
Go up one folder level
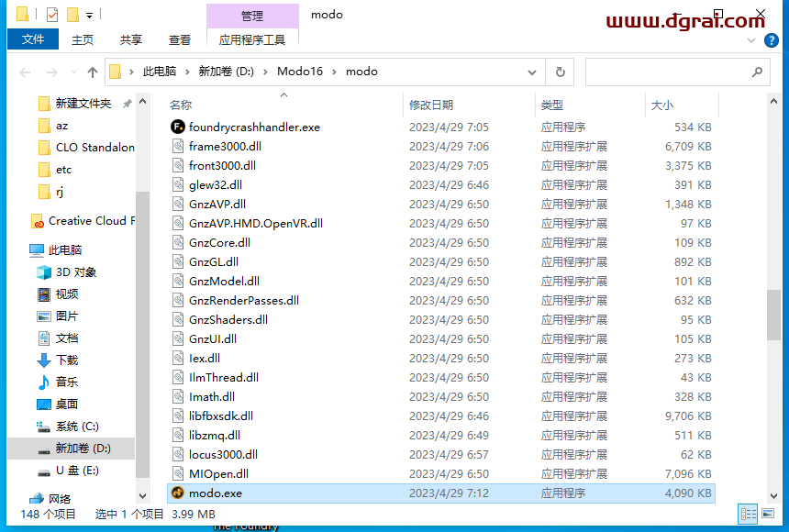92,72
